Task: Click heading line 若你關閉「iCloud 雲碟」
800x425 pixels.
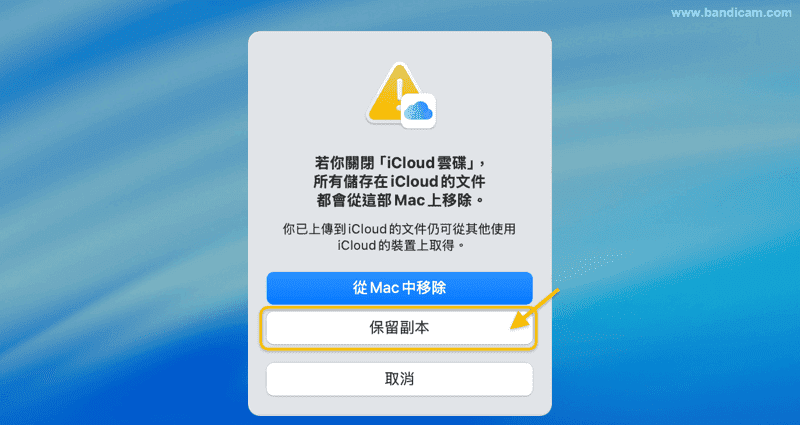Action: 399,163
